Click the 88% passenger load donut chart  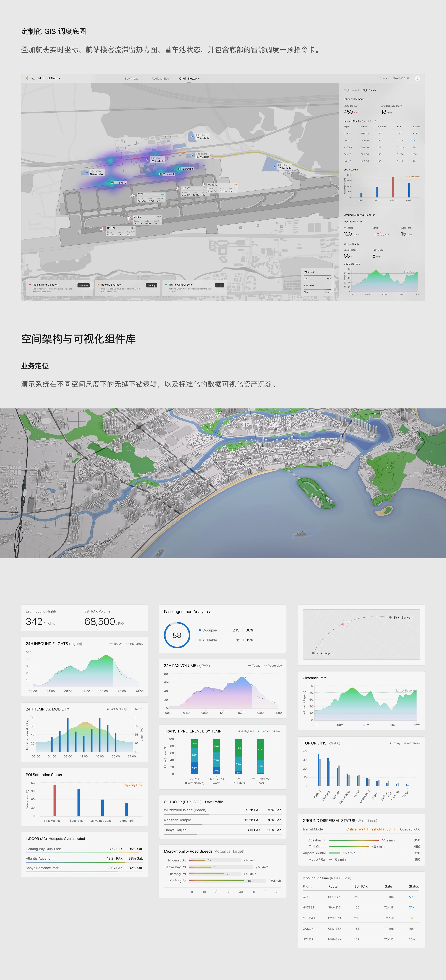tap(177, 635)
